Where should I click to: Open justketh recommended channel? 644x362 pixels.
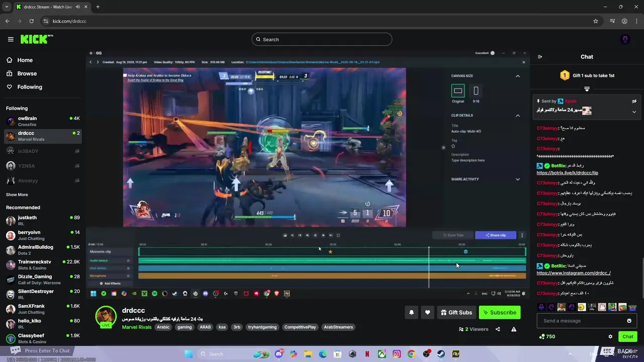pos(43,220)
